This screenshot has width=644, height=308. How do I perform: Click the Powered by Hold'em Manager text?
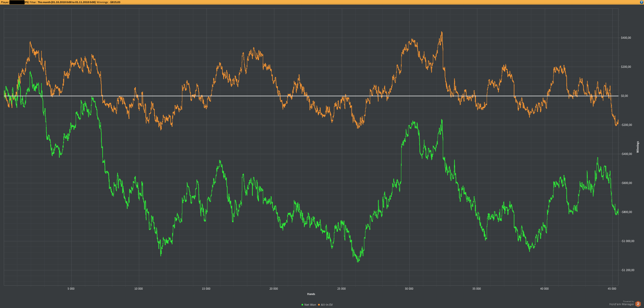622,304
